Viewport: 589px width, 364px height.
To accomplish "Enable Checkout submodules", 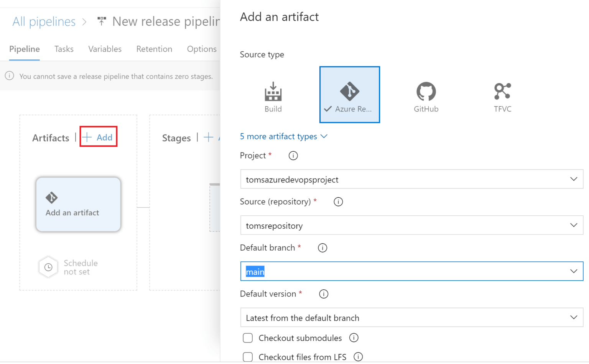I will [248, 338].
